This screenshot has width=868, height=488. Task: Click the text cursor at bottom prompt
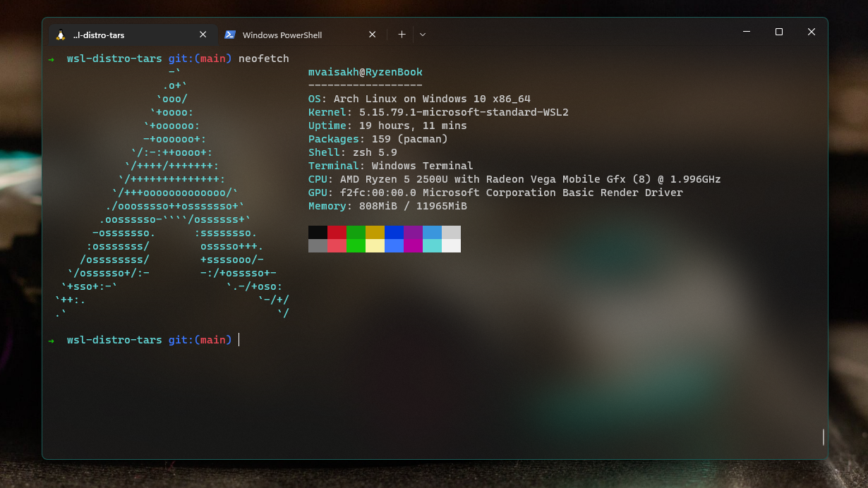(239, 340)
